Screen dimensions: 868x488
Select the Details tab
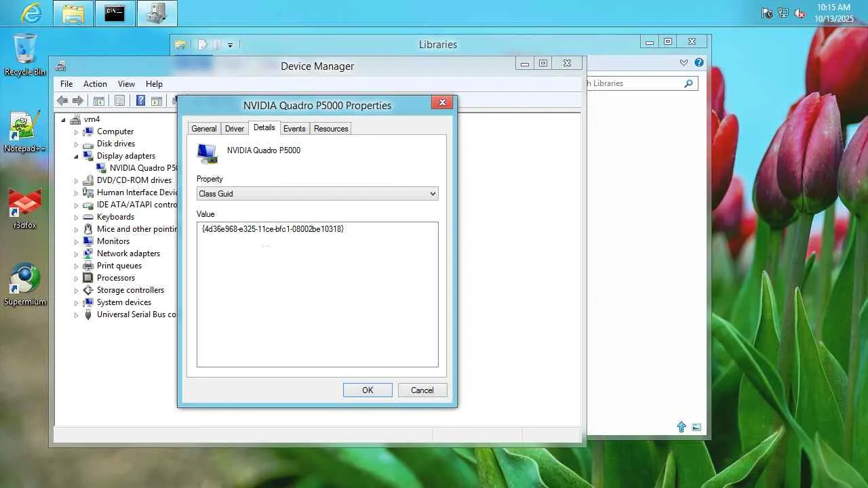(x=264, y=127)
